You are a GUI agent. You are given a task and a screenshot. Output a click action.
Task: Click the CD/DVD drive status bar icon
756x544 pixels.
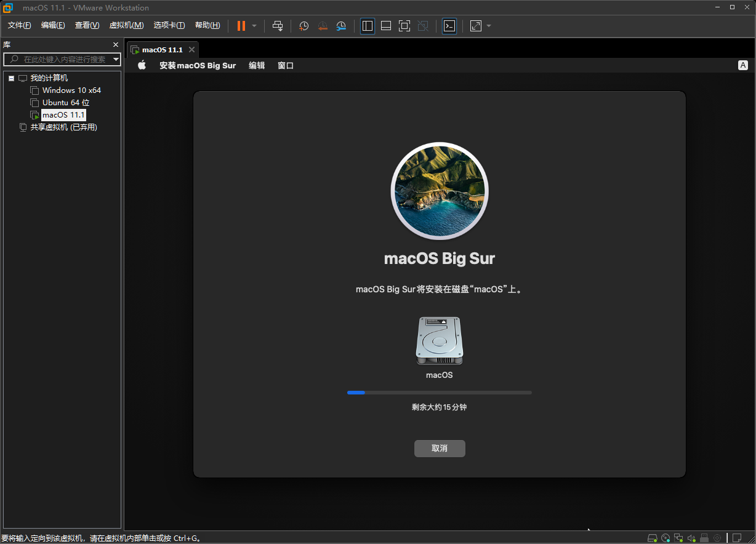(x=666, y=538)
